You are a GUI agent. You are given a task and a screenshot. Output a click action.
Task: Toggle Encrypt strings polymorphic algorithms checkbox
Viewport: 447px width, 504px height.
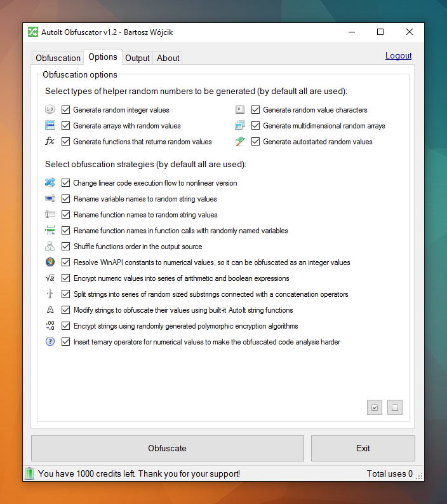[x=65, y=325]
